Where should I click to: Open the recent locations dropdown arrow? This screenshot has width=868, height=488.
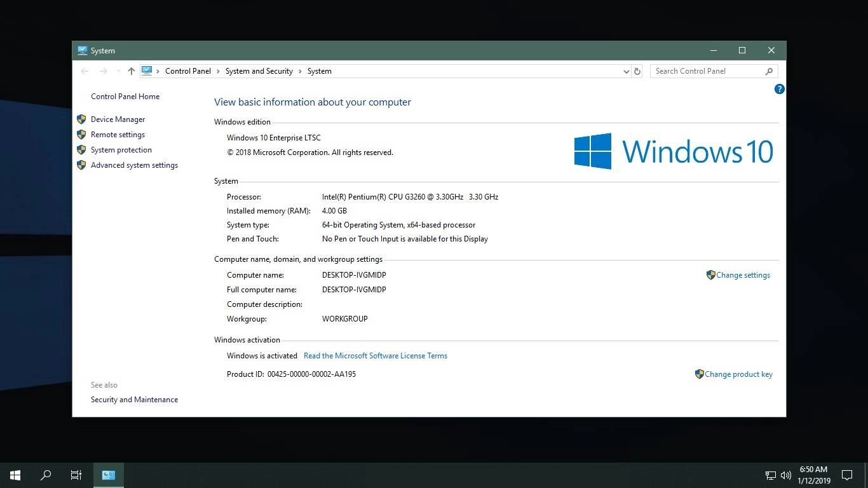pos(118,71)
